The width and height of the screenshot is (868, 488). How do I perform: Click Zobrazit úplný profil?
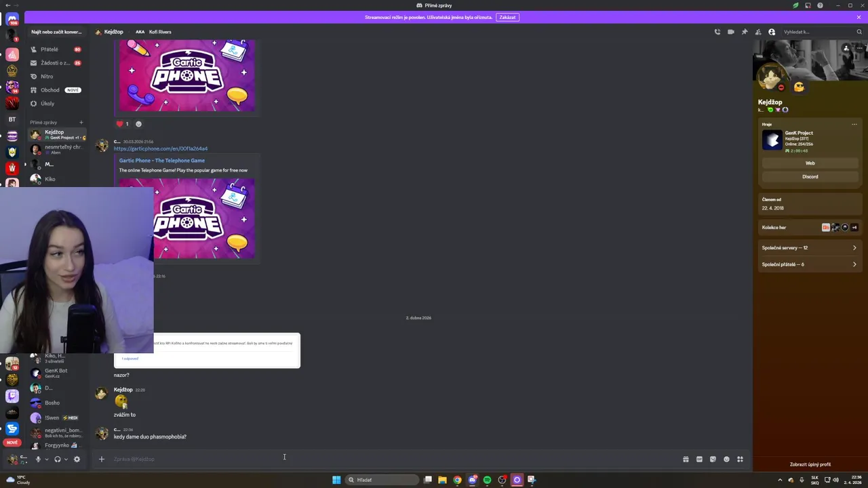[x=810, y=464]
